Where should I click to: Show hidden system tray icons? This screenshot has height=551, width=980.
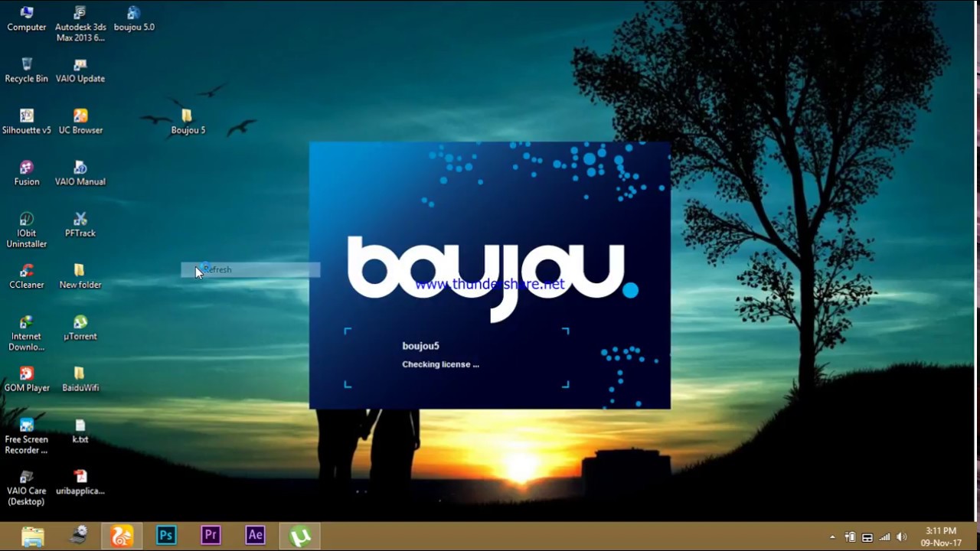pyautogui.click(x=832, y=537)
